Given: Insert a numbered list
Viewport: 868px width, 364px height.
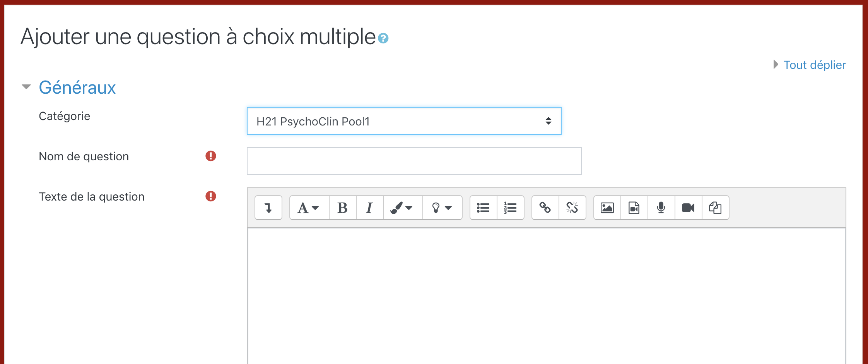Looking at the screenshot, I should click(510, 208).
